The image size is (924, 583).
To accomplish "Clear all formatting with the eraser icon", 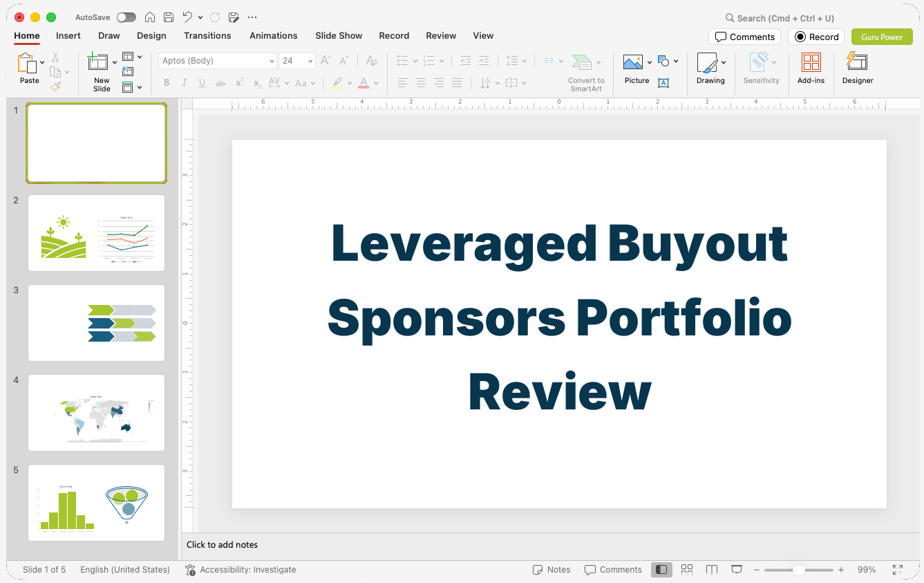I will point(371,61).
